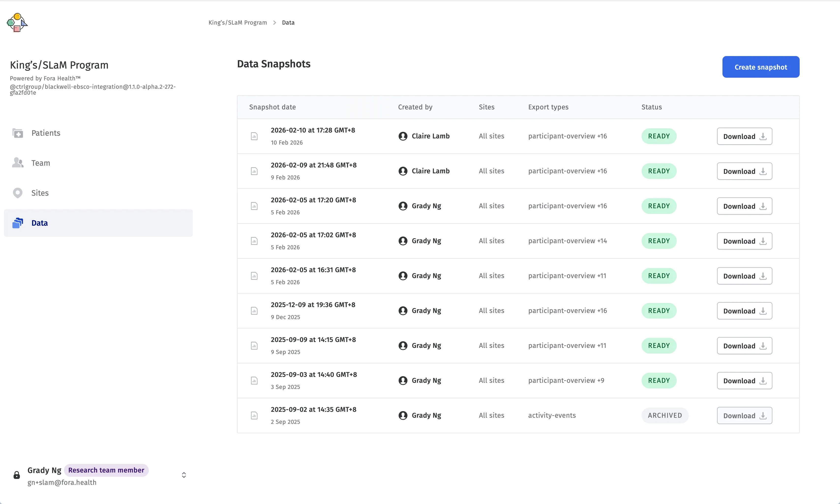Viewport: 840px width, 504px height.
Task: Click file icon of 10 Feb 2026 snapshot
Action: tap(254, 136)
